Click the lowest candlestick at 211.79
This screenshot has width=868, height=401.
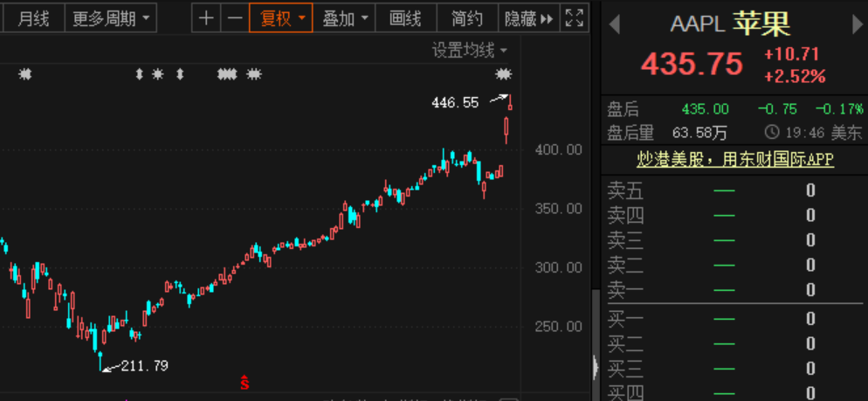100,360
